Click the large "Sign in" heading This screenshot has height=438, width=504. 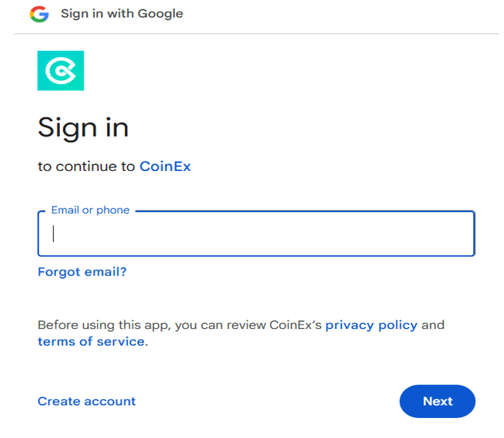click(83, 128)
